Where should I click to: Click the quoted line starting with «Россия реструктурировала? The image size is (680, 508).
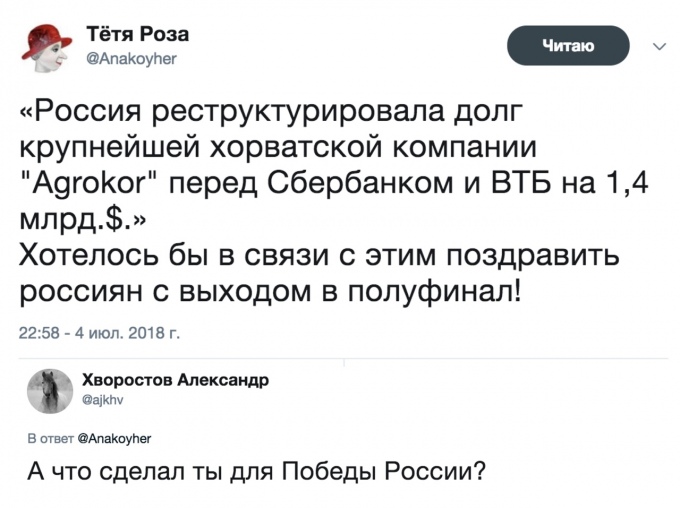(x=270, y=109)
